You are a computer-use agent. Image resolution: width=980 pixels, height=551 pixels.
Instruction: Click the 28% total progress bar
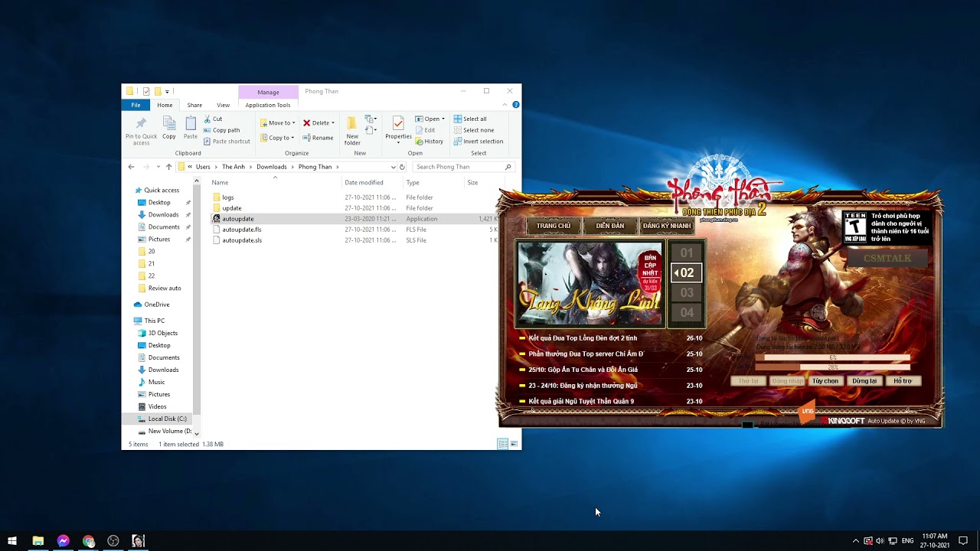pos(832,367)
